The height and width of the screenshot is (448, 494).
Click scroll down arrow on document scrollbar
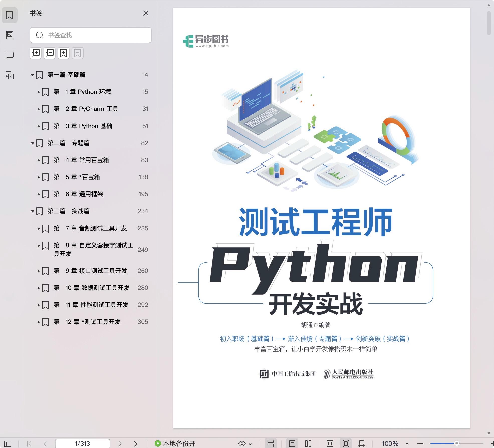coord(489,433)
